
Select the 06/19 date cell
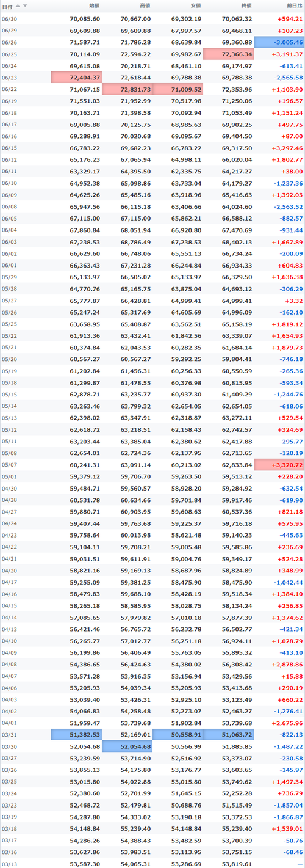[x=10, y=101]
